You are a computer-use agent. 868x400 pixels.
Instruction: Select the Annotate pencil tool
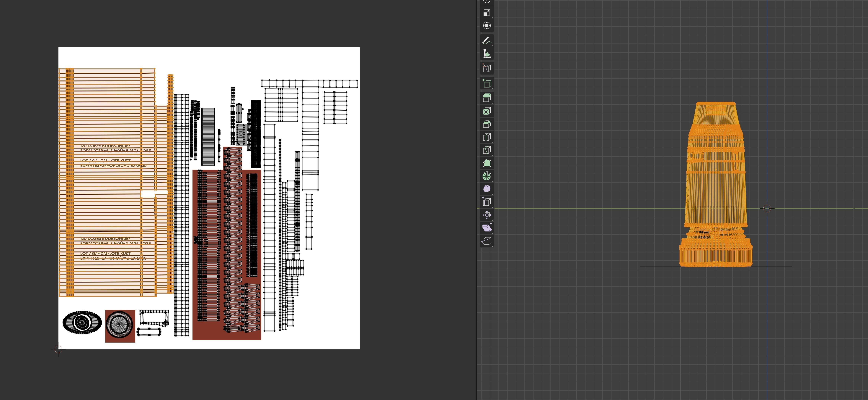pos(487,41)
